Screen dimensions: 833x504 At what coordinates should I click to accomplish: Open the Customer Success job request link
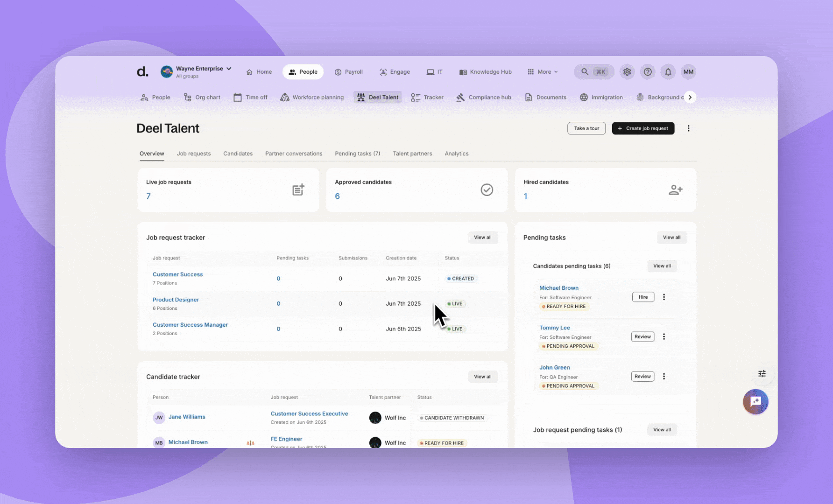coord(177,274)
